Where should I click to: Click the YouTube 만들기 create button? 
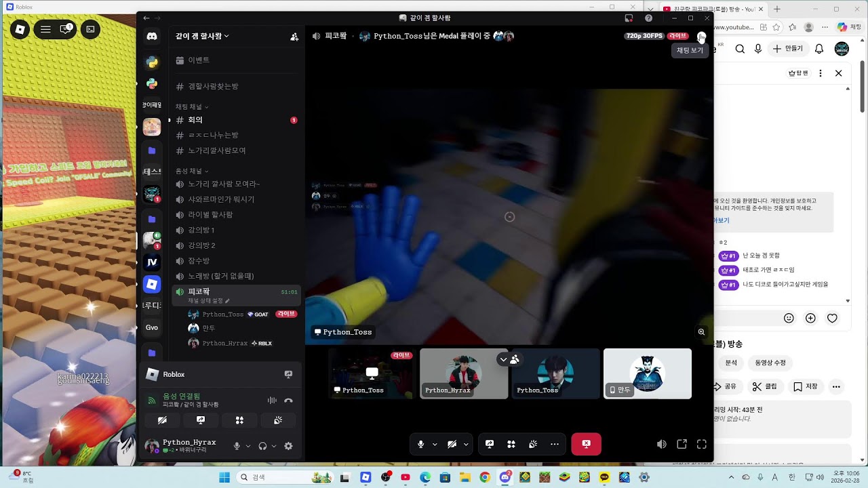pos(787,49)
